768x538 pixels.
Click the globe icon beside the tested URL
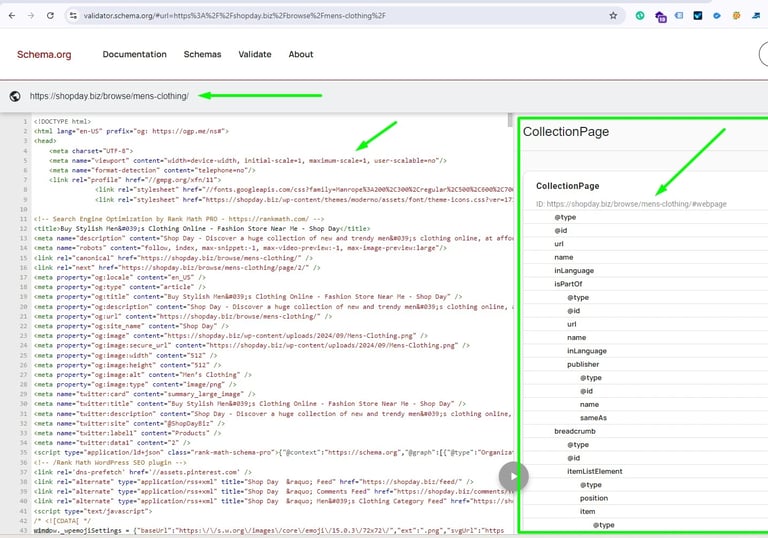pos(15,96)
